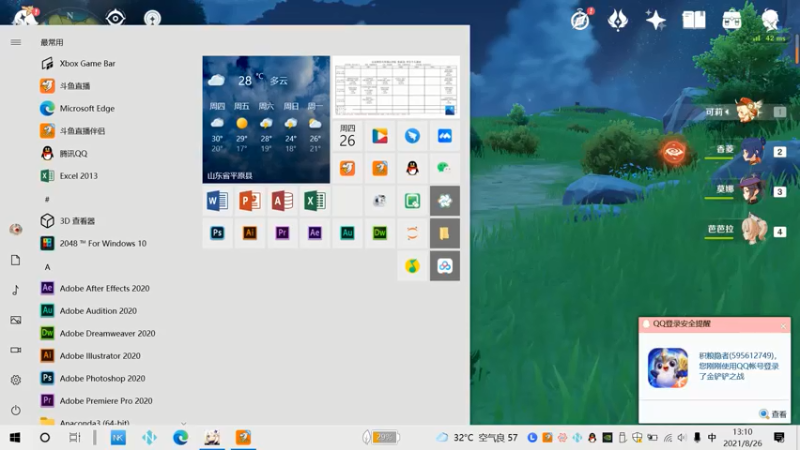Screen dimensions: 800x450
Task: Open the Action Center notifications icon
Action: pos(779,438)
